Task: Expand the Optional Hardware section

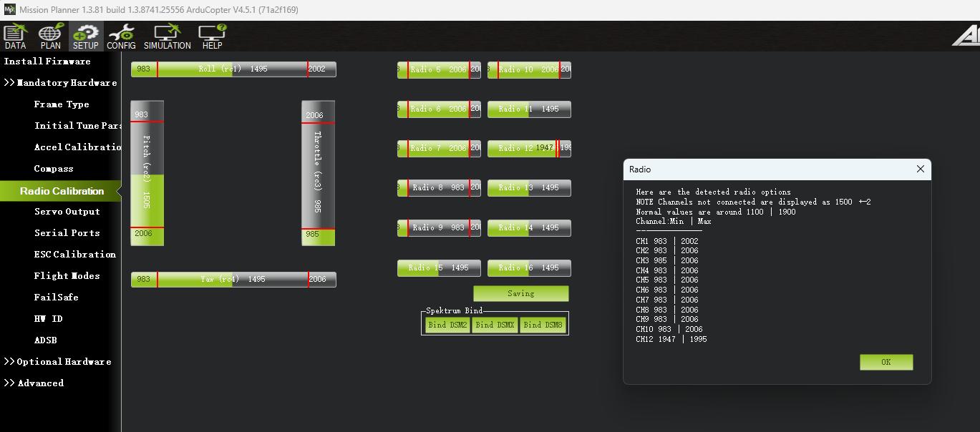Action: (x=57, y=362)
